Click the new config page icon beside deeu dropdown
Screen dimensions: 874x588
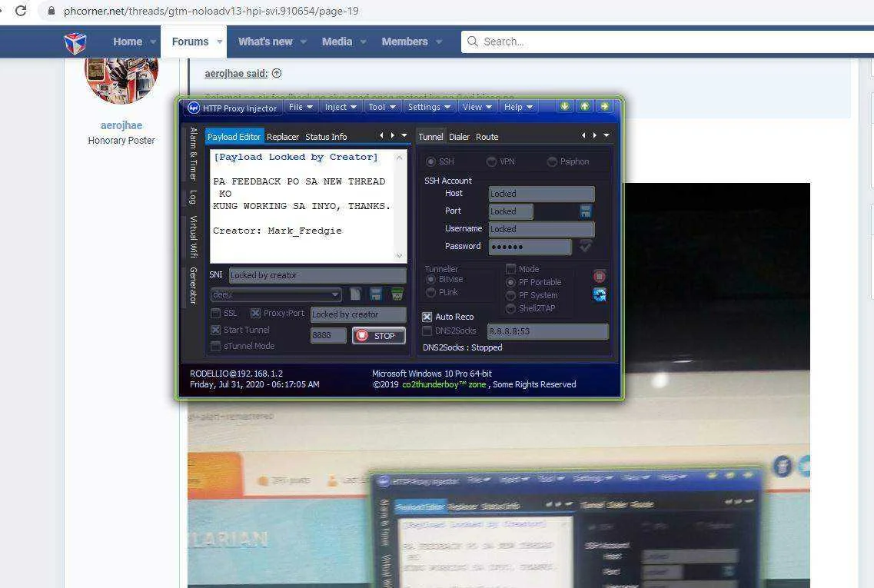[356, 294]
